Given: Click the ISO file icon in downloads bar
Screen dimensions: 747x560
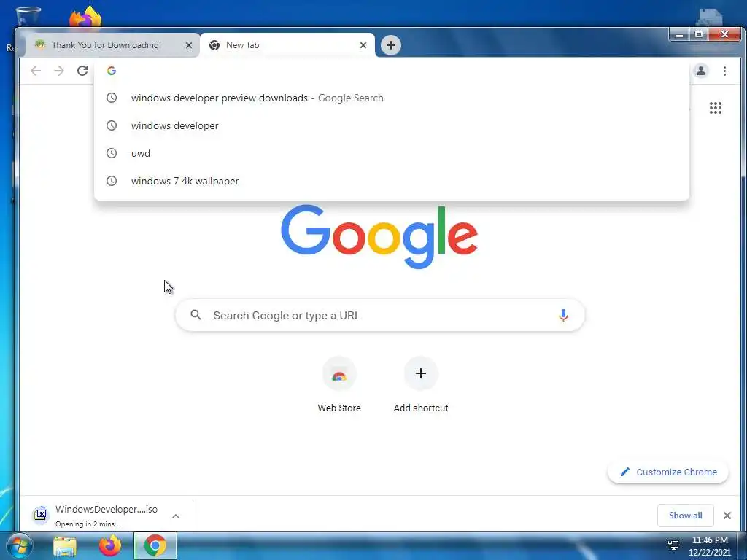Looking at the screenshot, I should point(41,515).
